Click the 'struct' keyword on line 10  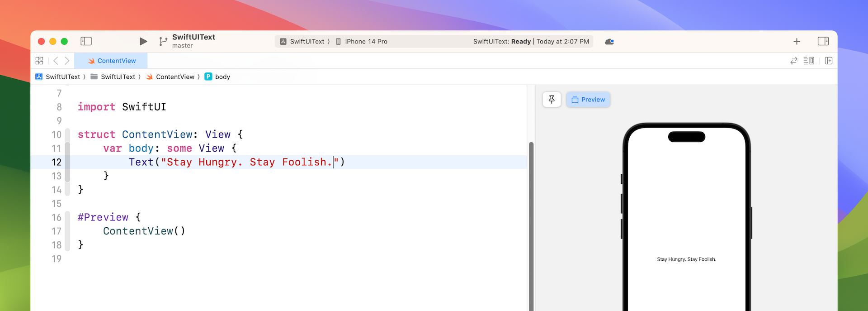pyautogui.click(x=96, y=134)
